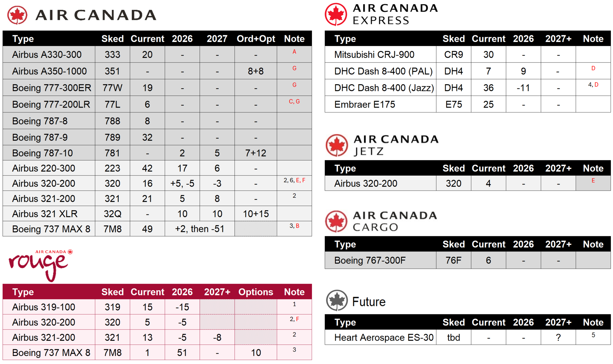Select the Air Canada Jetz maple leaf emblem
This screenshot has width=613, height=364.
click(x=337, y=145)
